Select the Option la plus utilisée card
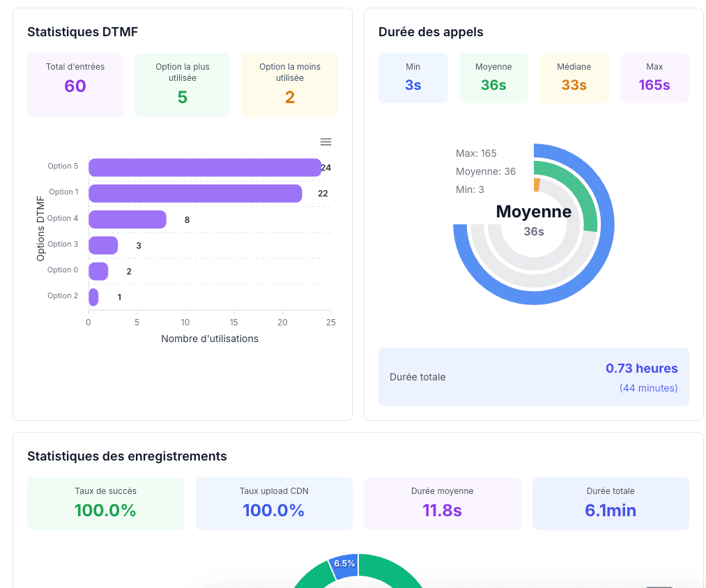 [183, 85]
